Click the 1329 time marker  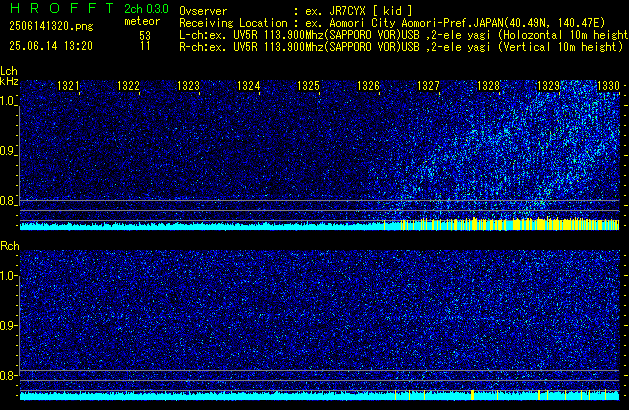[x=548, y=86]
